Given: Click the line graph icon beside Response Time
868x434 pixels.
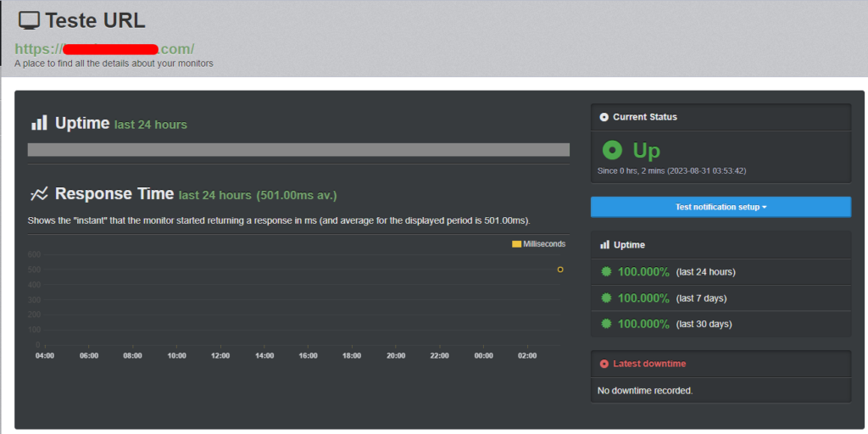Looking at the screenshot, I should [39, 194].
